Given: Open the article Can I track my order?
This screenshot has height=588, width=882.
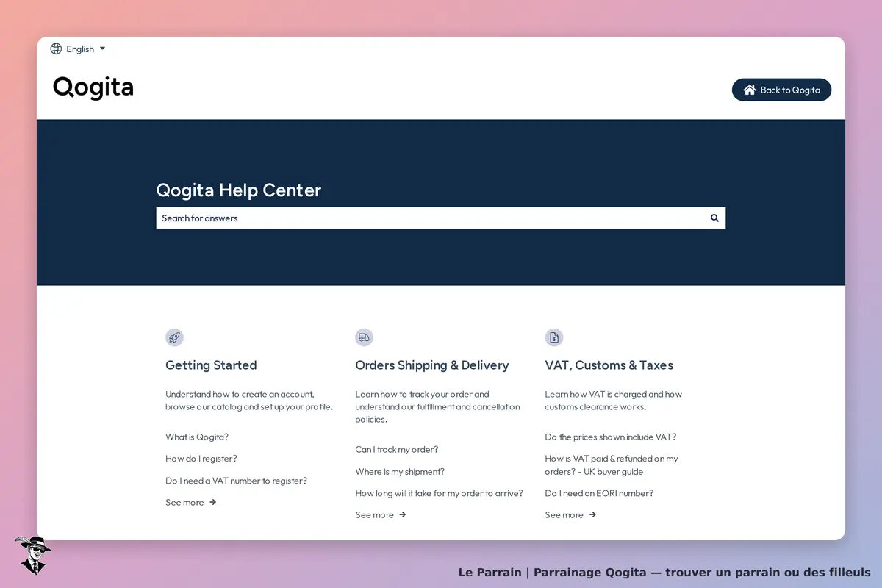Looking at the screenshot, I should [x=397, y=450].
